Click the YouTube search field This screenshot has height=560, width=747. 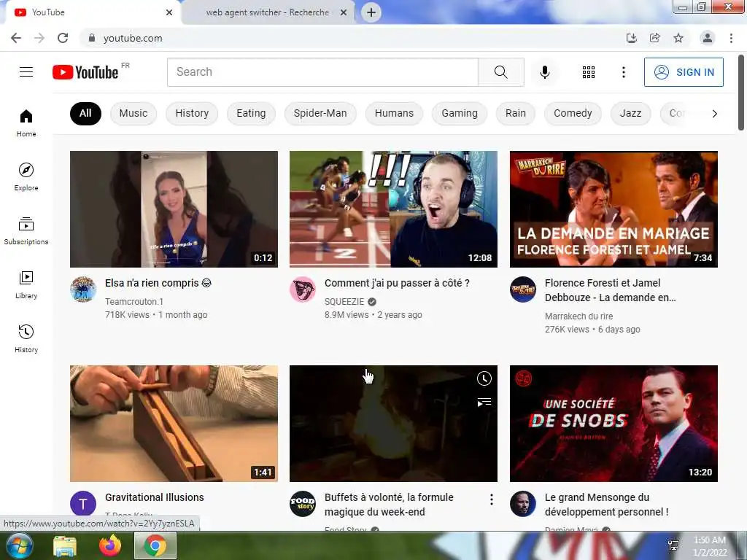point(322,72)
